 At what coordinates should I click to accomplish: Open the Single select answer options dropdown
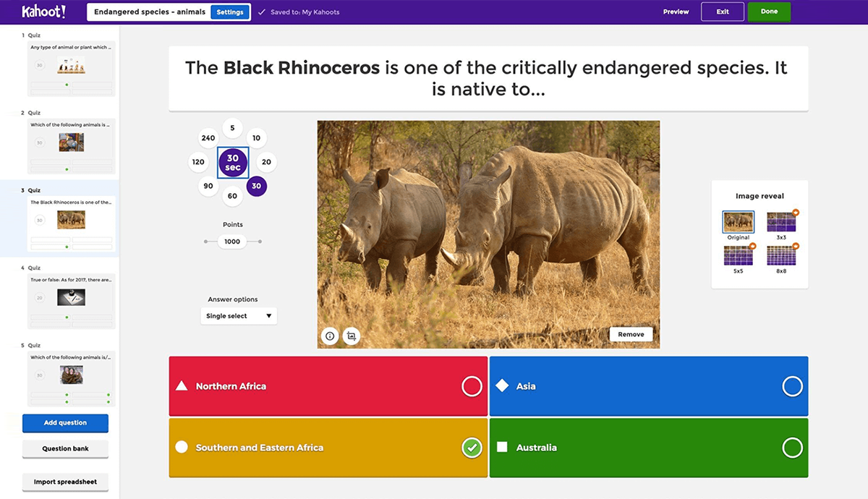pos(238,316)
